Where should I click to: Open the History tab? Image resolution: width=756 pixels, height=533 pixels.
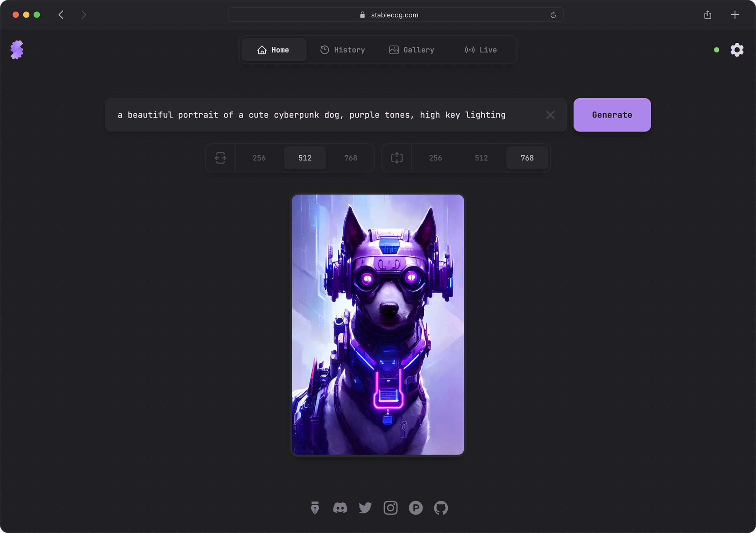click(343, 50)
